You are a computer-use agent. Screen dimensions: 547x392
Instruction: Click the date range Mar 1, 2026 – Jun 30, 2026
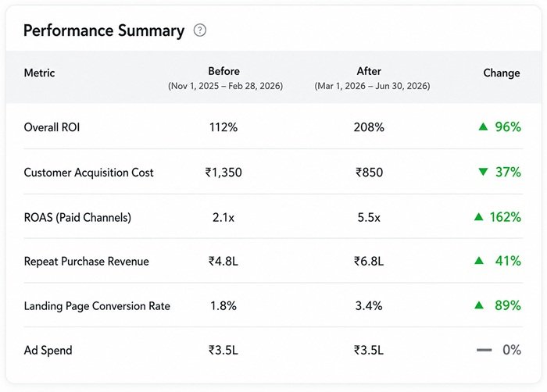pyautogui.click(x=372, y=86)
